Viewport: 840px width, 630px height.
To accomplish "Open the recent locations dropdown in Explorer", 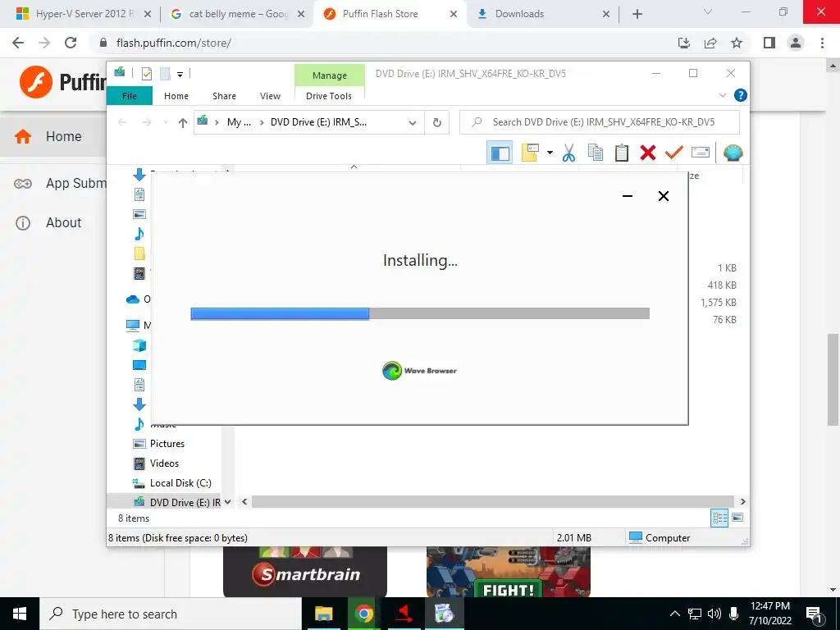I will [166, 123].
